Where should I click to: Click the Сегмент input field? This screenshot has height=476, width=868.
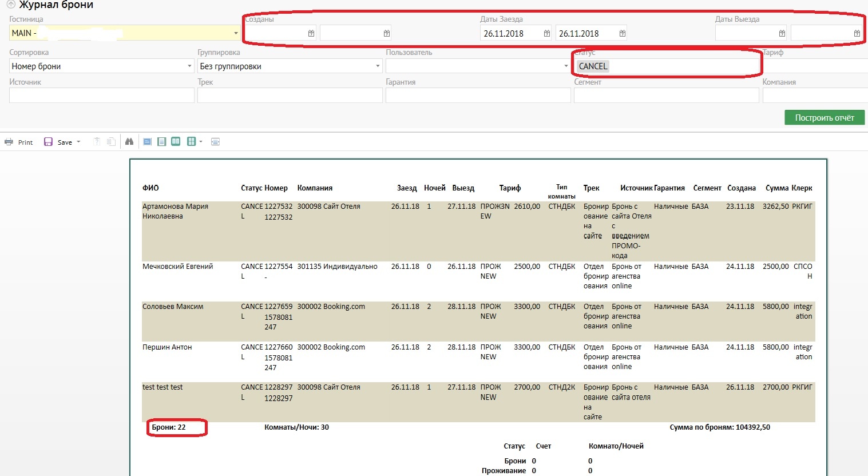tap(666, 96)
